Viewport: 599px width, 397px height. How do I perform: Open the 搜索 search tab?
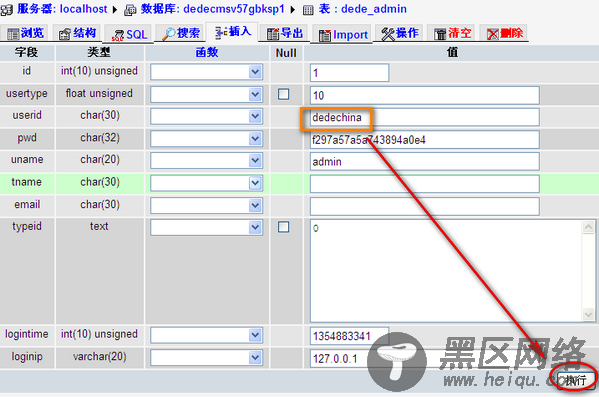click(181, 34)
